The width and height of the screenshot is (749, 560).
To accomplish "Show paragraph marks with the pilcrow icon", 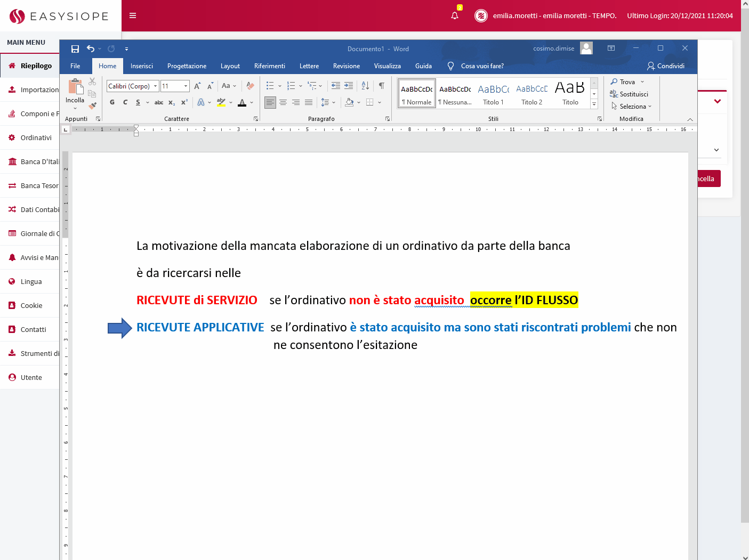I will [382, 86].
